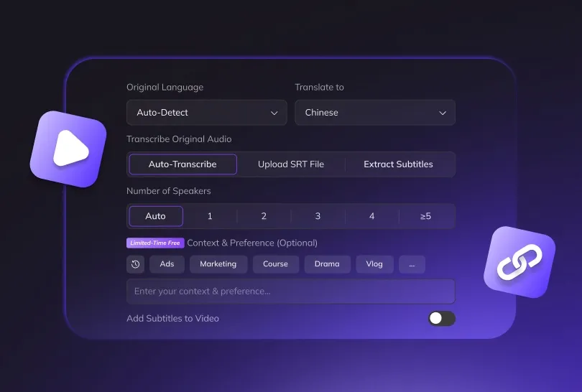Click the Add Subtitles to Video label
The image size is (582, 392).
(x=172, y=319)
